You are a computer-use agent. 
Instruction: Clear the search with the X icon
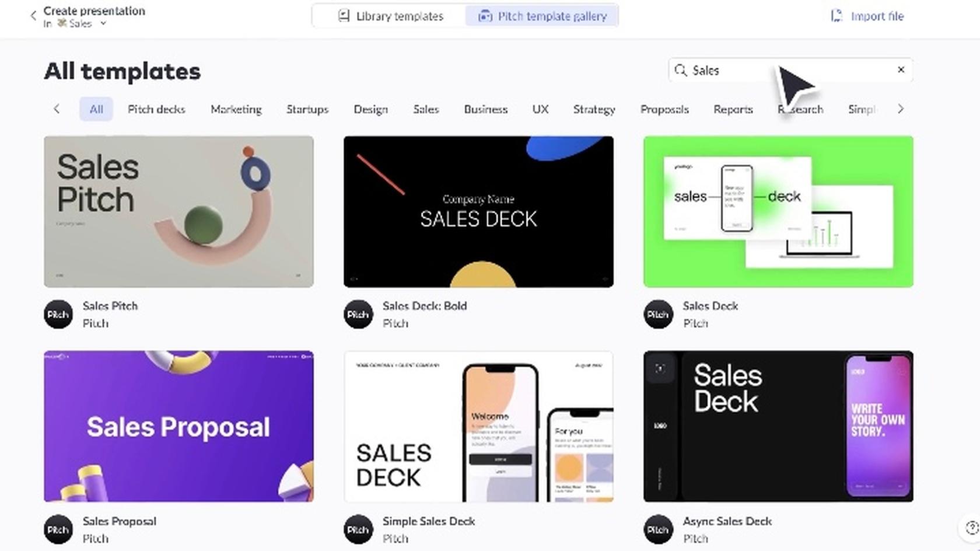(901, 70)
